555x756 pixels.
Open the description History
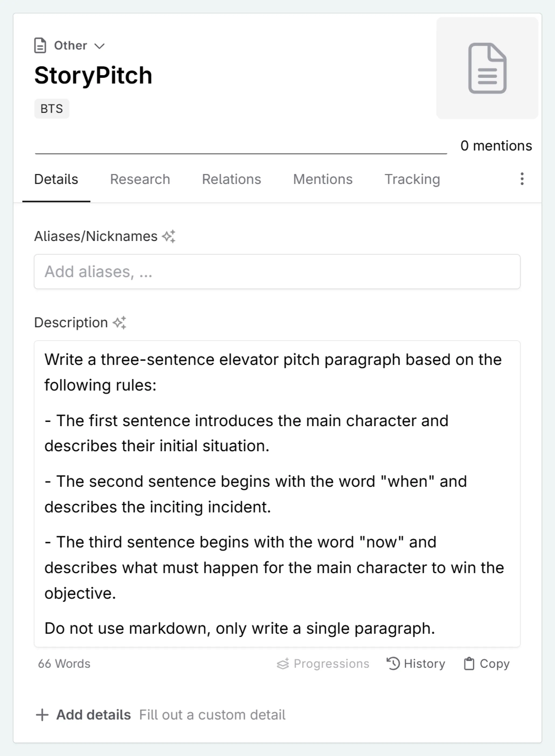(416, 664)
